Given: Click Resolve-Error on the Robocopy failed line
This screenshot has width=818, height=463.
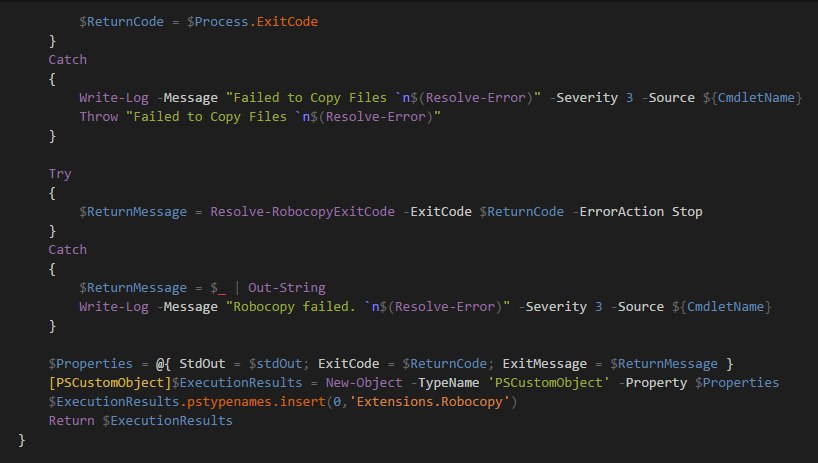Looking at the screenshot, I should [444, 307].
